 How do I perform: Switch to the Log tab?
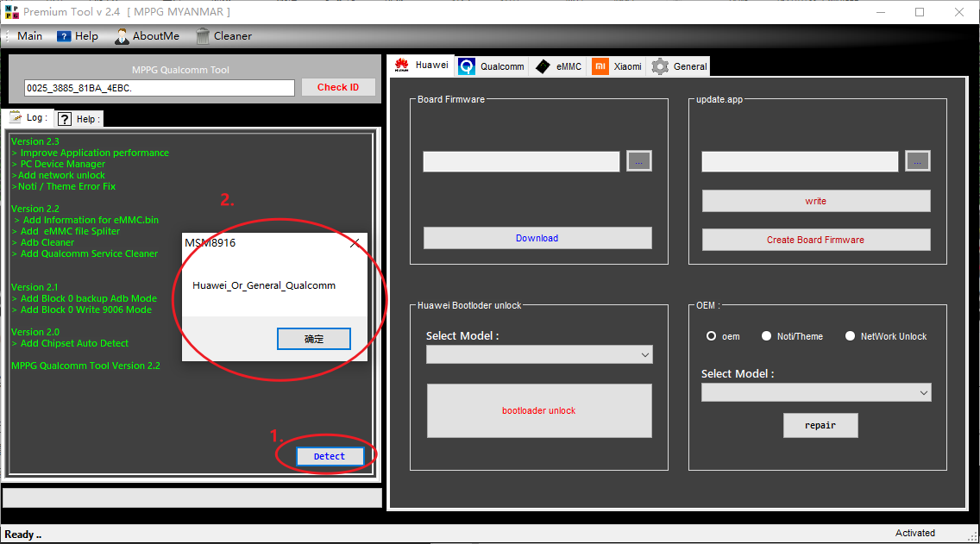[28, 117]
